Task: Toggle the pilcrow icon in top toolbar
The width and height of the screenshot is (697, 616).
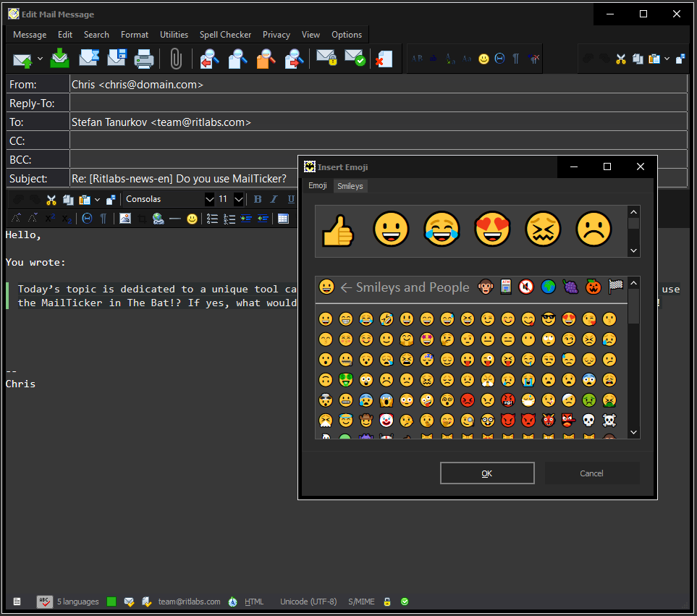Action: point(515,59)
